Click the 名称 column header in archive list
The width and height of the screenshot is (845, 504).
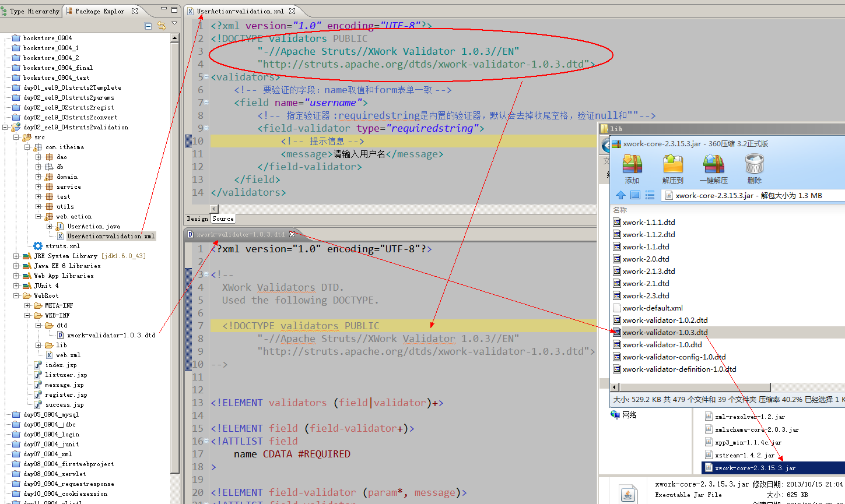620,210
